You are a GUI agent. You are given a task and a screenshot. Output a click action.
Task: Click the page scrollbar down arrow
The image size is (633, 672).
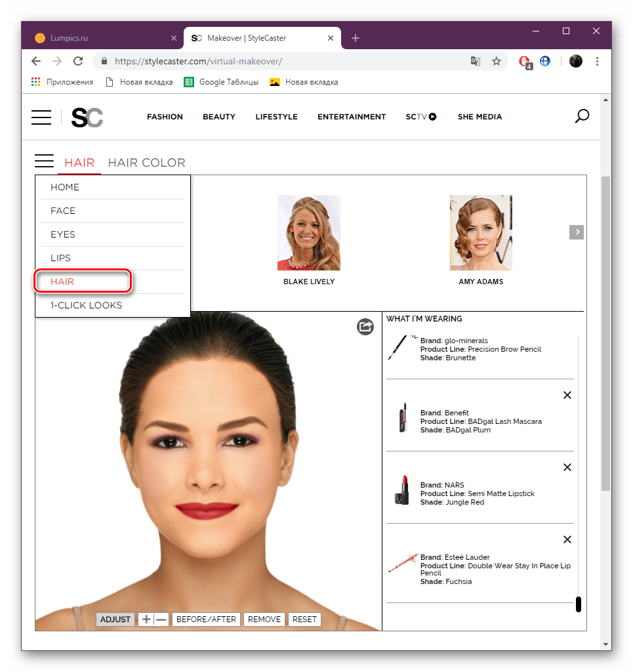click(x=605, y=644)
